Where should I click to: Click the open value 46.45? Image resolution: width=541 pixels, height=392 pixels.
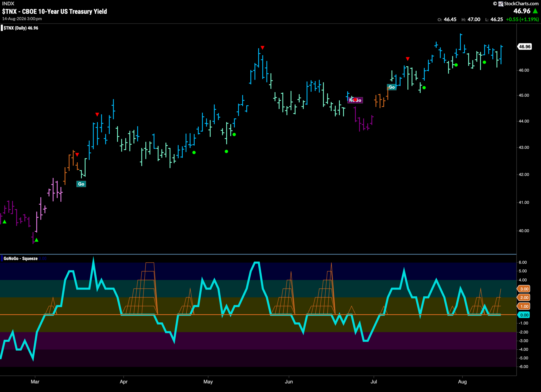tap(450, 19)
